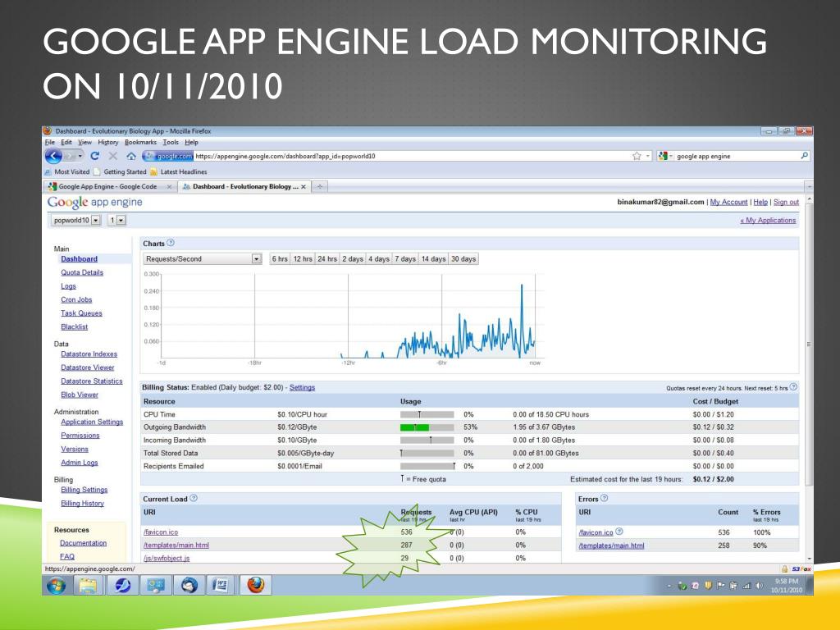The width and height of the screenshot is (840, 630).
Task: Go to Cron Jobs
Action: point(76,299)
